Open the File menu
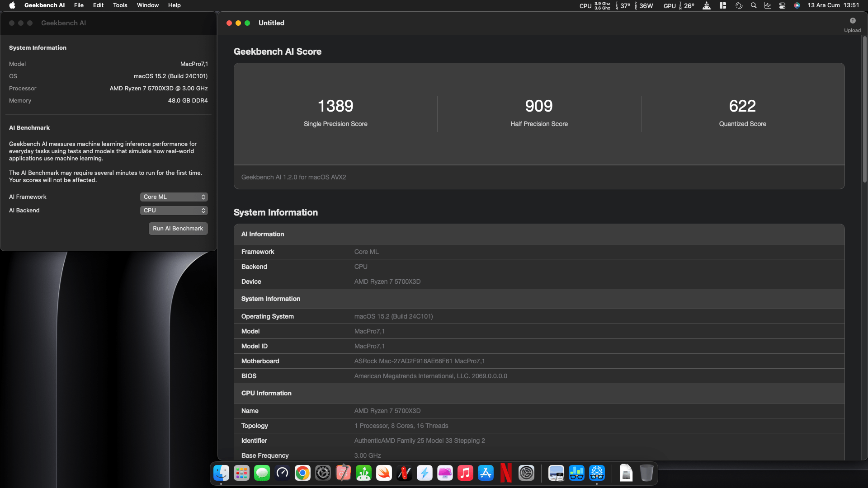868x488 pixels. pyautogui.click(x=79, y=5)
